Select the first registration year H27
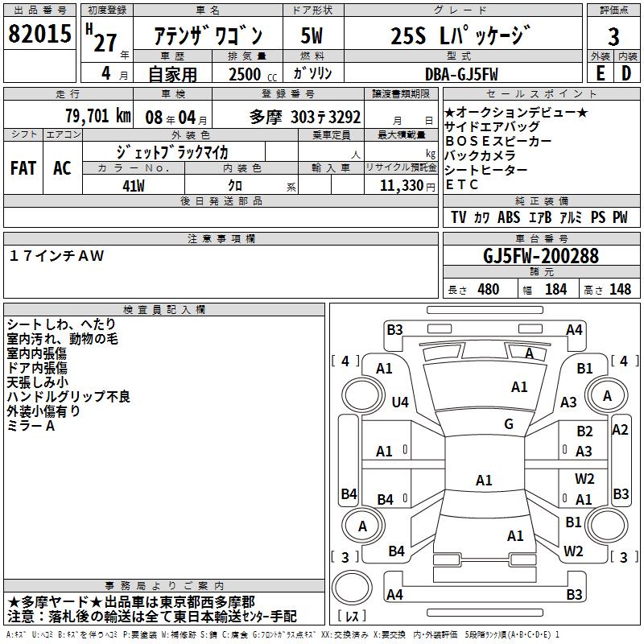 click(101, 38)
